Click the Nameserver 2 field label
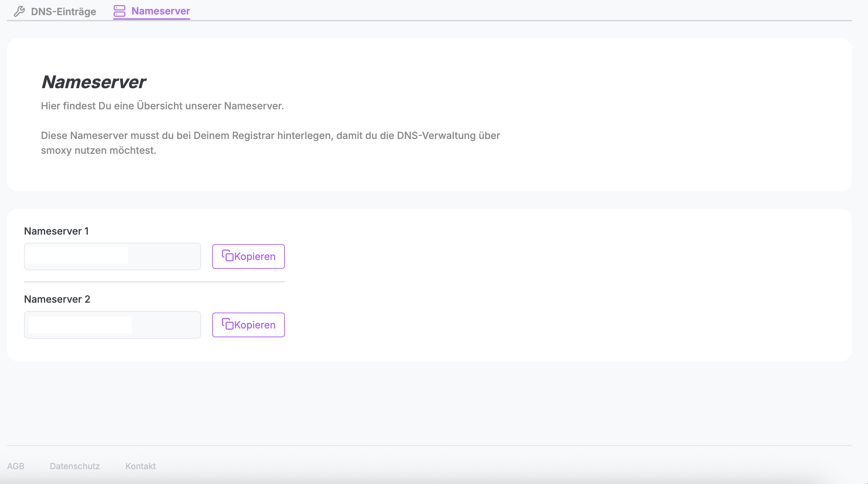 (57, 299)
